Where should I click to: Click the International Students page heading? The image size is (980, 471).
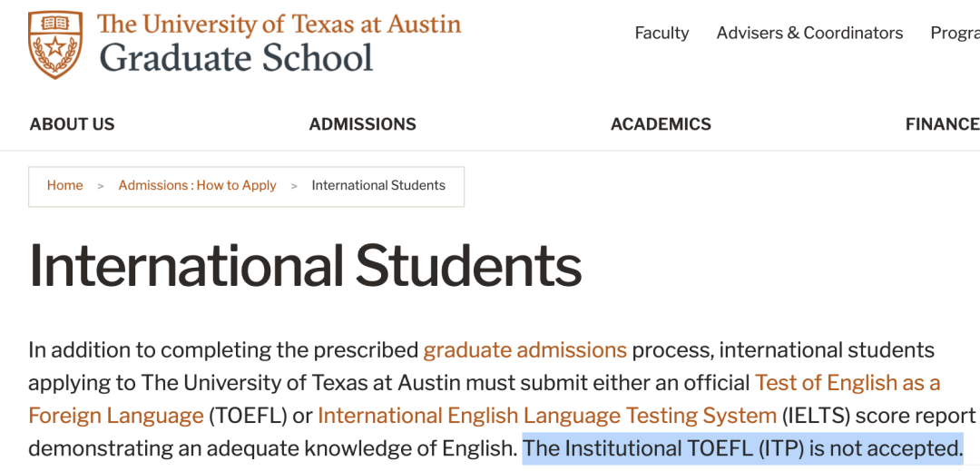click(x=305, y=266)
